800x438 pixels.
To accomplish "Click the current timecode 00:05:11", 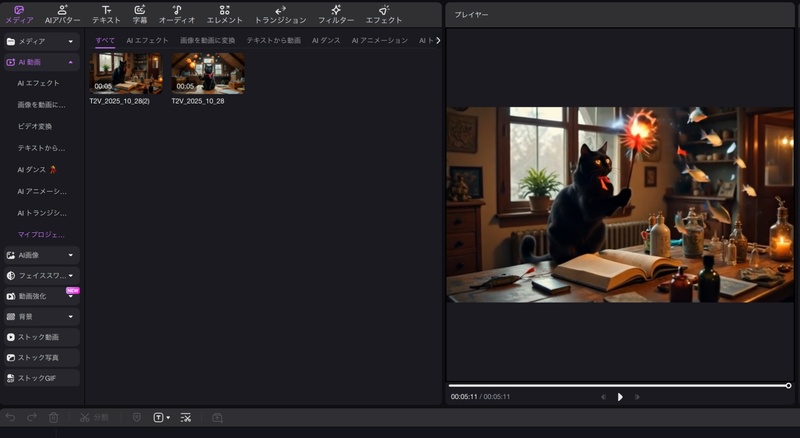I will click(x=464, y=397).
